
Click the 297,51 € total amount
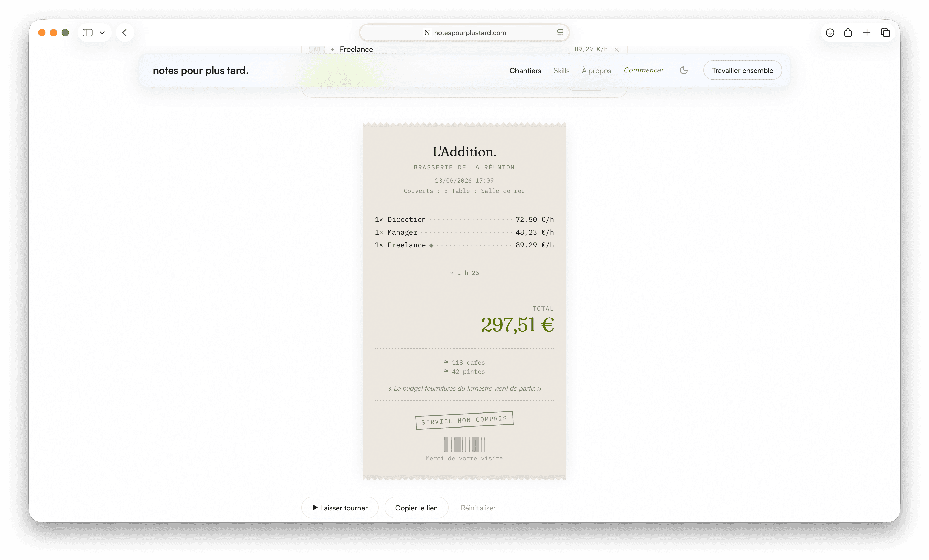pyautogui.click(x=517, y=325)
